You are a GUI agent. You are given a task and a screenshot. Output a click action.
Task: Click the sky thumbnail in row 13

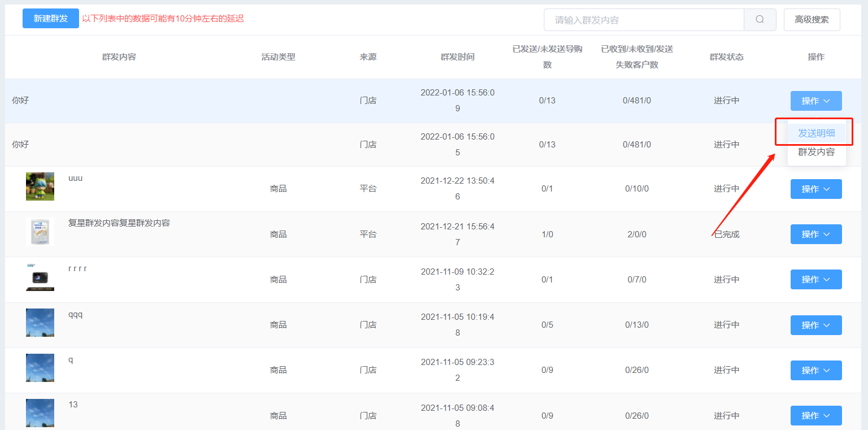pos(40,413)
